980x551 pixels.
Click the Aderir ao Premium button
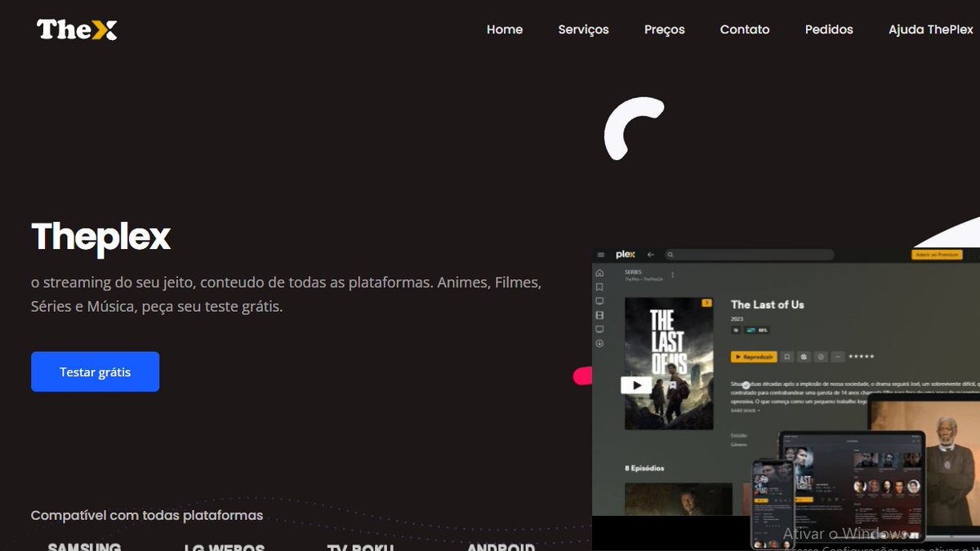[x=937, y=255]
